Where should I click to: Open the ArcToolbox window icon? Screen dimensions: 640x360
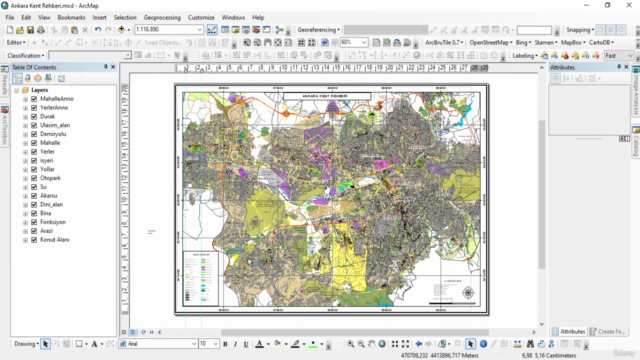pos(256,30)
